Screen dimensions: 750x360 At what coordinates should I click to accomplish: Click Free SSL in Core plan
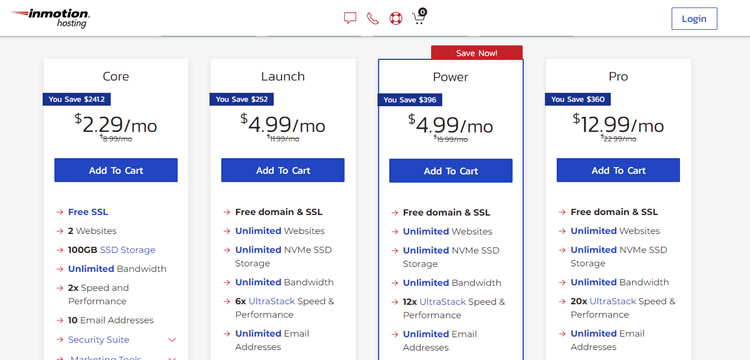[88, 212]
